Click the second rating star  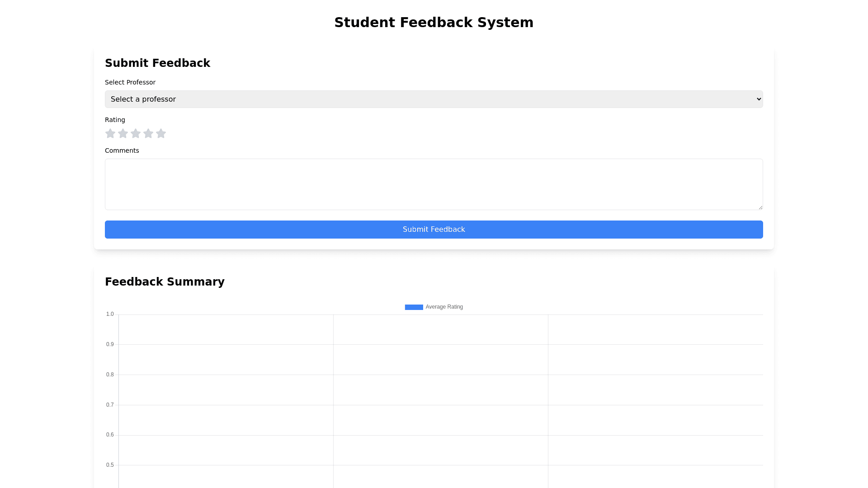[x=123, y=134]
